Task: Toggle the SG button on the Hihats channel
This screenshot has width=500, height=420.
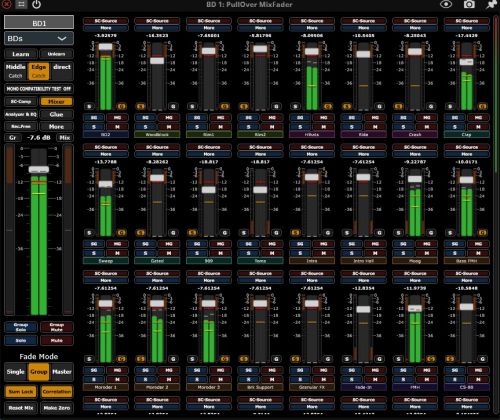Action: (300, 118)
